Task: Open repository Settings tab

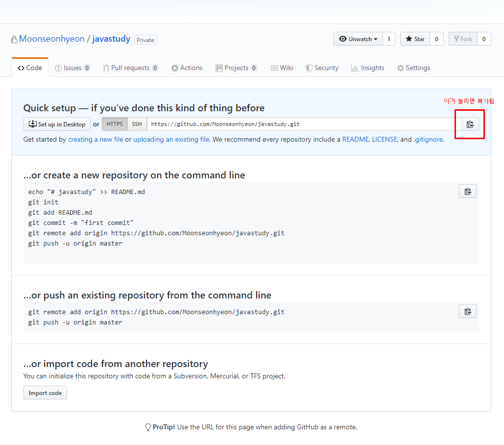Action: [414, 68]
